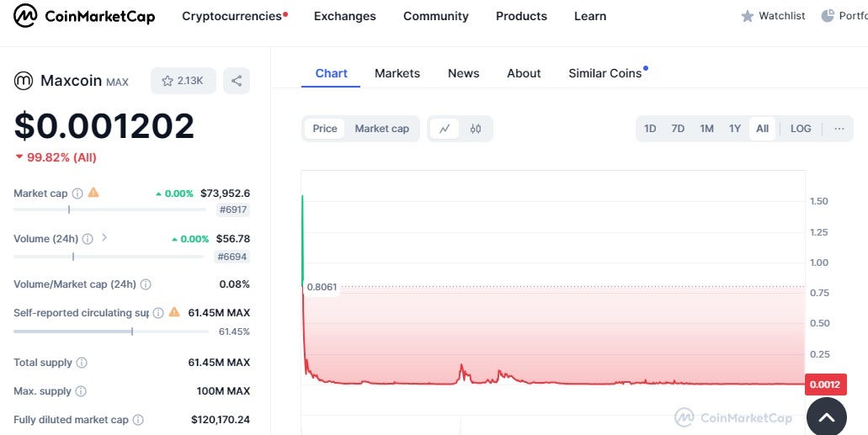Set chart range to 1D
Viewport: 868px width, 435px height.
[650, 129]
